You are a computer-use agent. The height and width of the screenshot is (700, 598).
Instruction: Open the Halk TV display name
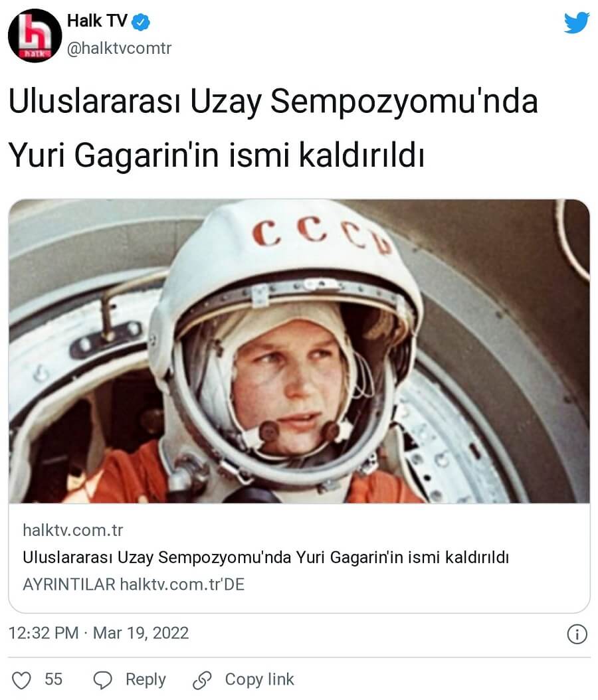click(x=98, y=21)
